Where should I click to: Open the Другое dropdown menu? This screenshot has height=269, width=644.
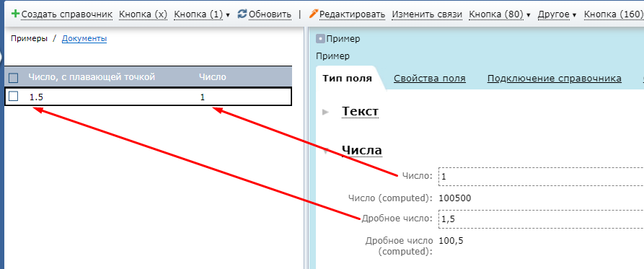[x=557, y=14]
